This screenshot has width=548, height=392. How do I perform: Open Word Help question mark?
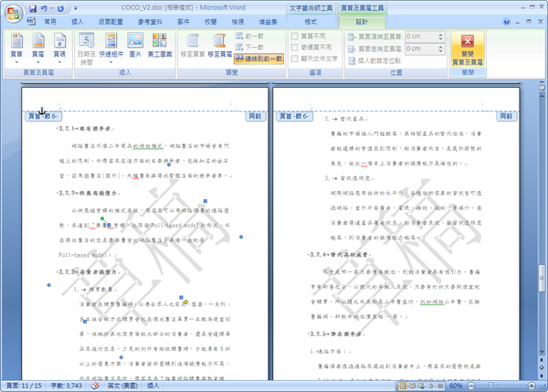[506, 22]
